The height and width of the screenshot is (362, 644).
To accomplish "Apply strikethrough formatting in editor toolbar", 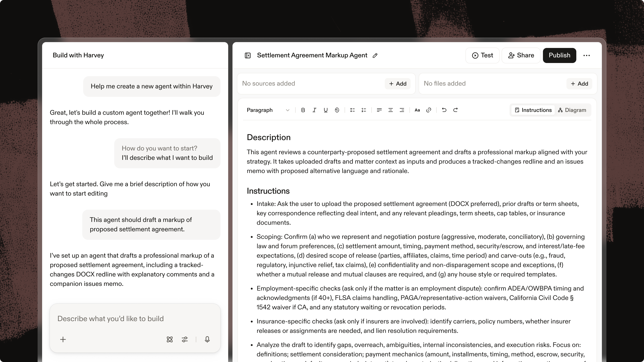I will tap(337, 110).
